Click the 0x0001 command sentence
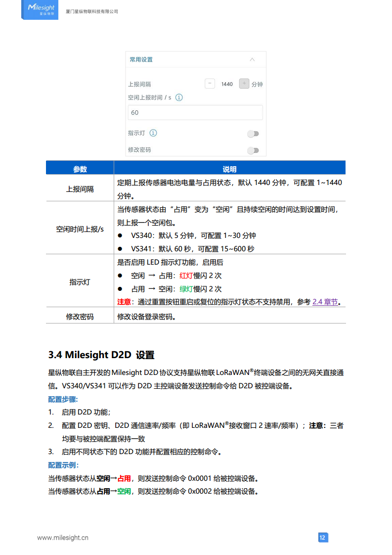 point(153,478)
